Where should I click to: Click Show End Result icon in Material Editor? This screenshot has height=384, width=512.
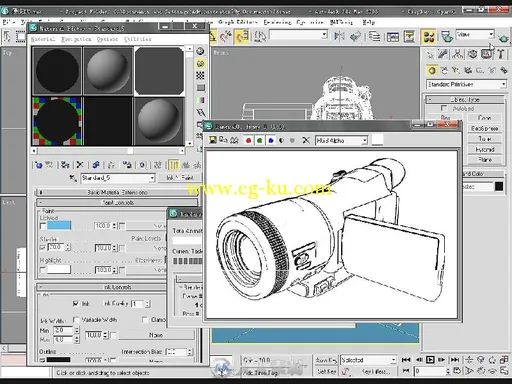pos(174,165)
